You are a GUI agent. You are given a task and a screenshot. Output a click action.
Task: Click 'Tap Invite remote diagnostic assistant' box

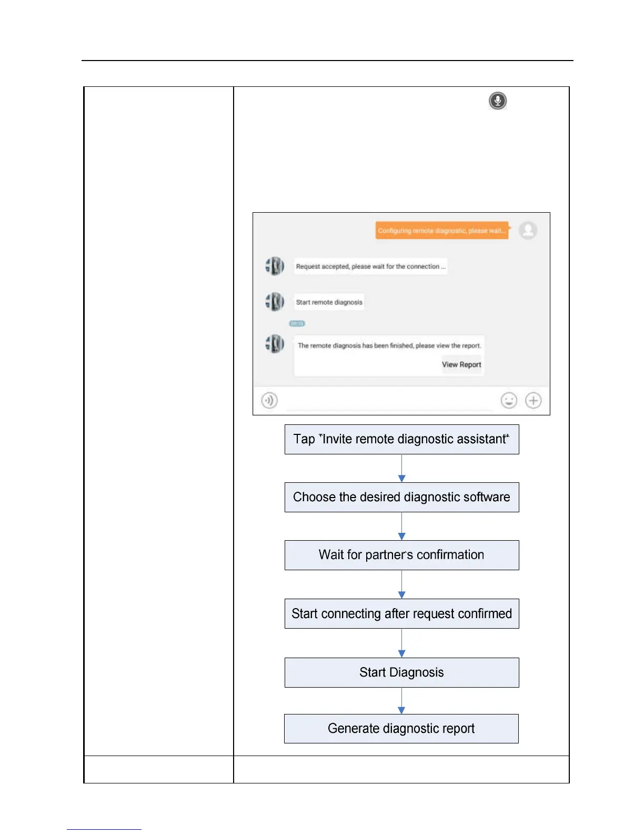click(401, 439)
